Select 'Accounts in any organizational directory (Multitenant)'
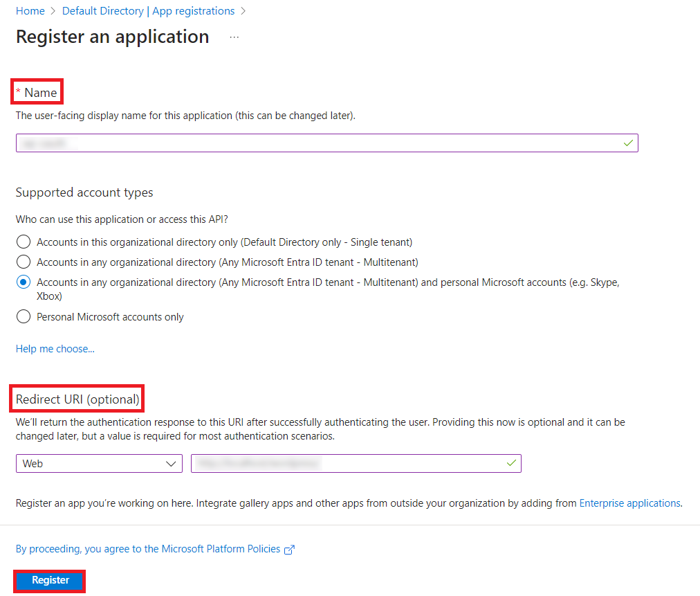 [23, 261]
